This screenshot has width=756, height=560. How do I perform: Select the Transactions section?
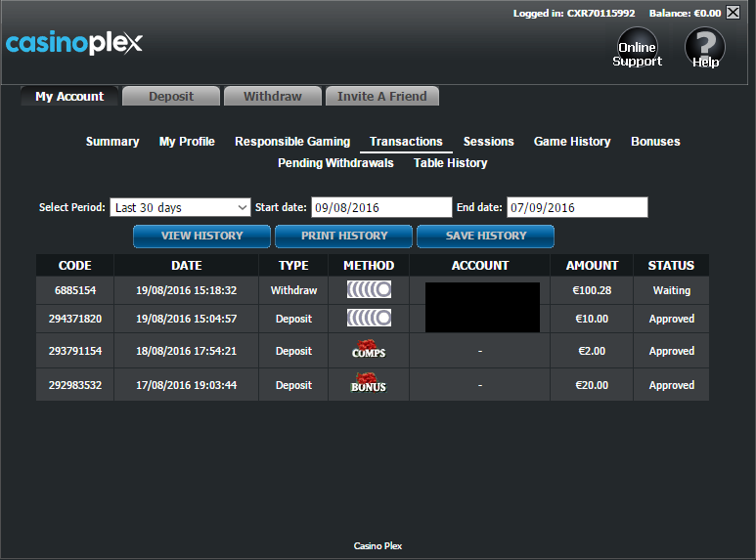(x=406, y=141)
